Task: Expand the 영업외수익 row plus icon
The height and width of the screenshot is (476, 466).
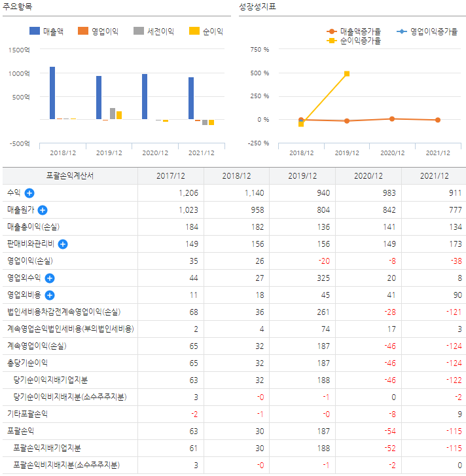Action: point(50,278)
